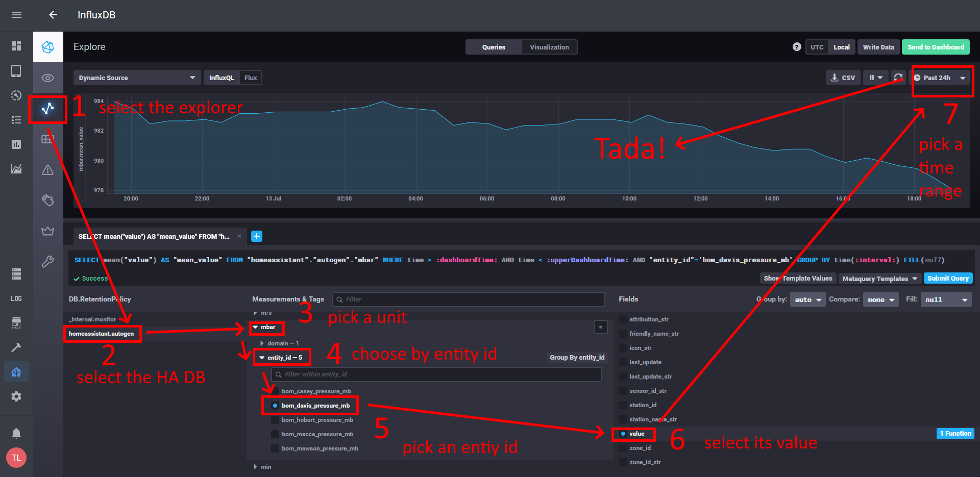Switch to the Visualization tab
This screenshot has width=980, height=477.
[x=549, y=47]
